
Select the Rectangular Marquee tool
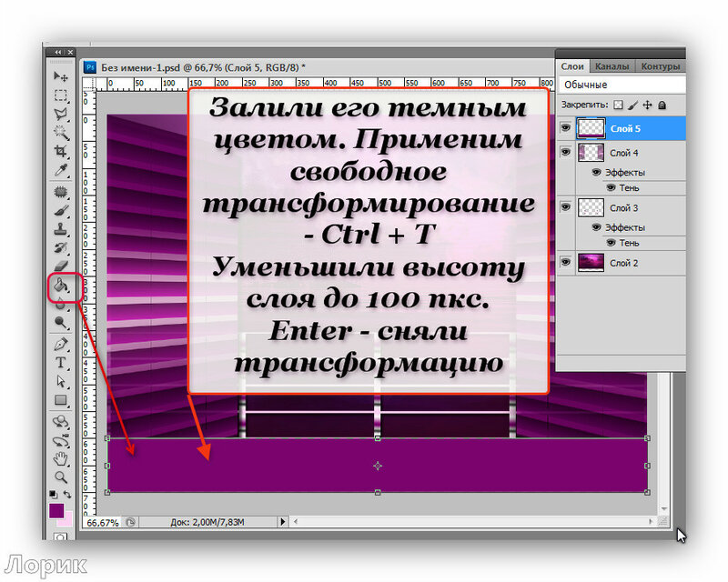pyautogui.click(x=61, y=95)
